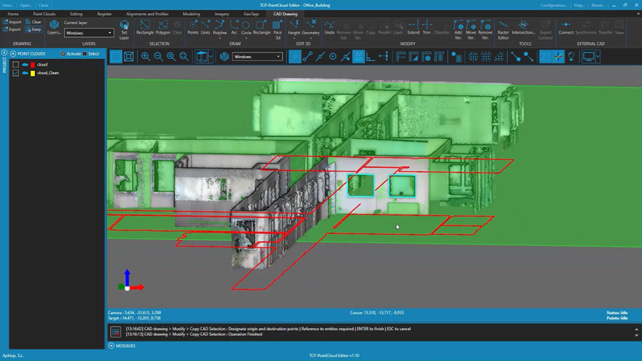The image size is (642, 361).
Task: Click the Move Vertex tool
Action: point(471,29)
